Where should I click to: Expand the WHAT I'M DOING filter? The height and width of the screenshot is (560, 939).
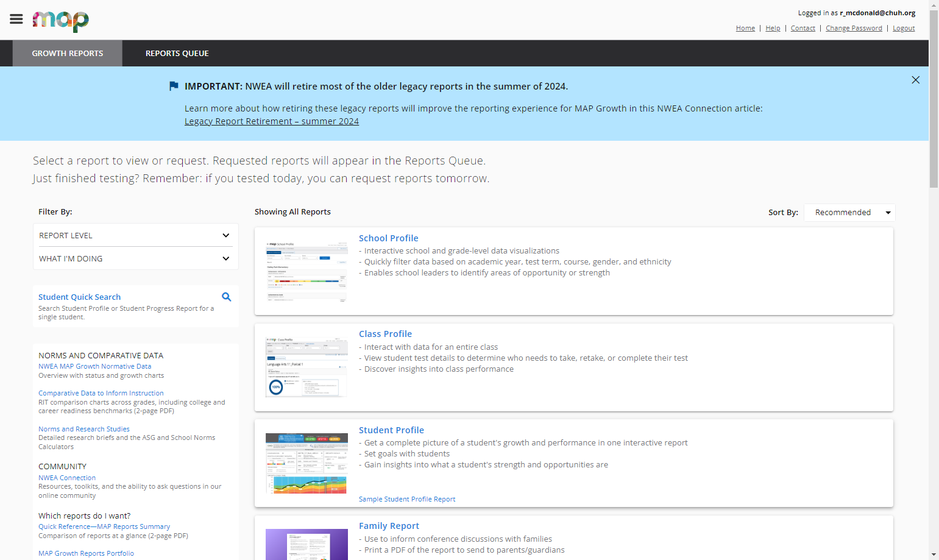(135, 258)
